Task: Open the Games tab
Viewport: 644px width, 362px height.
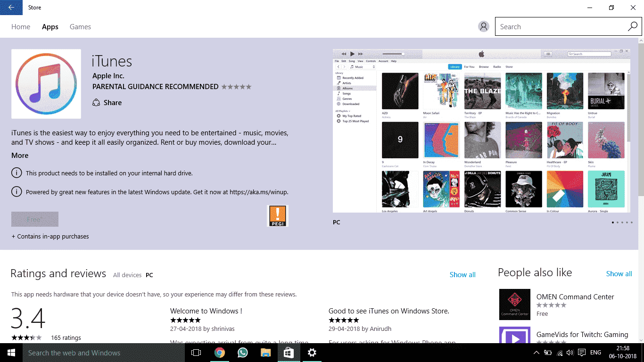Action: pos(80,27)
